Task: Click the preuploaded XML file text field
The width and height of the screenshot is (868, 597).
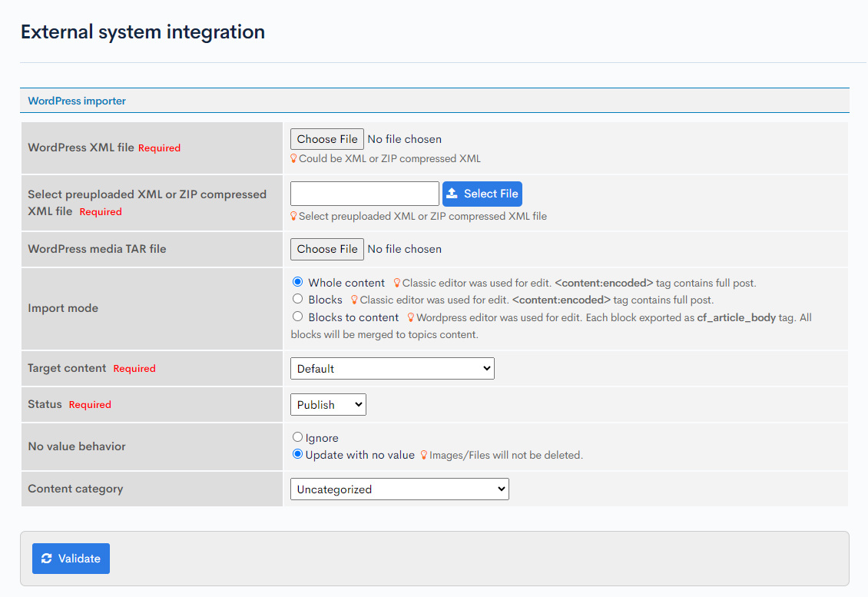Action: point(365,194)
